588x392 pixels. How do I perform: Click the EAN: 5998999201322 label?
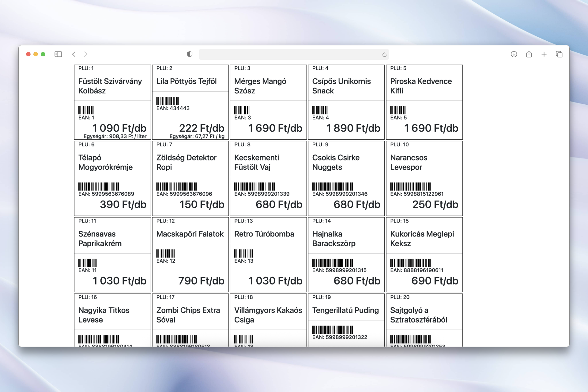click(x=340, y=337)
